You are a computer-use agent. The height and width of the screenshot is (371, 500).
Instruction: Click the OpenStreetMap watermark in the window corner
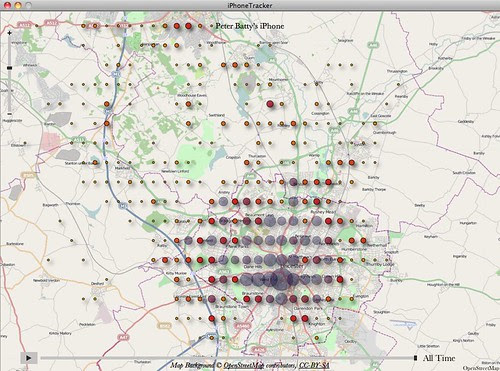481,368
